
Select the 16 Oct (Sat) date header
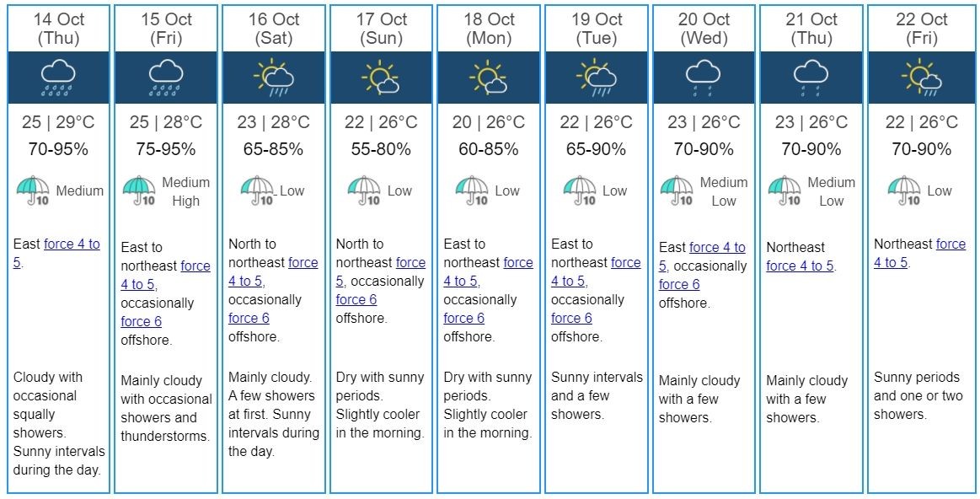(274, 29)
